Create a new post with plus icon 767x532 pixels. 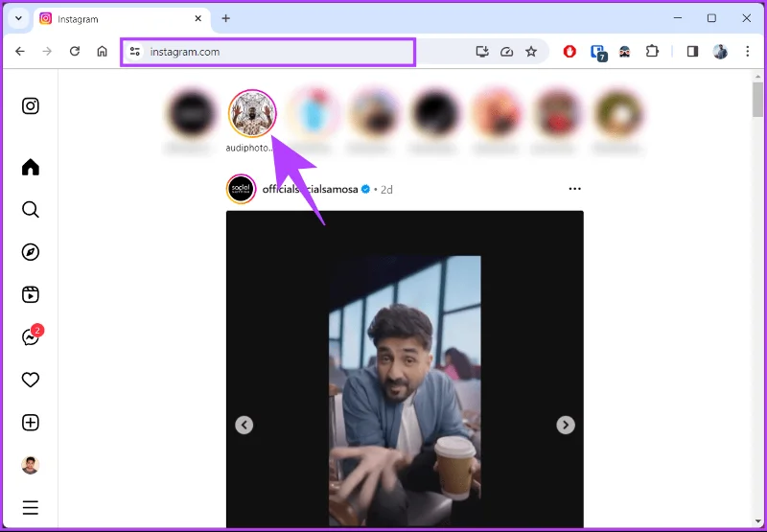31,423
